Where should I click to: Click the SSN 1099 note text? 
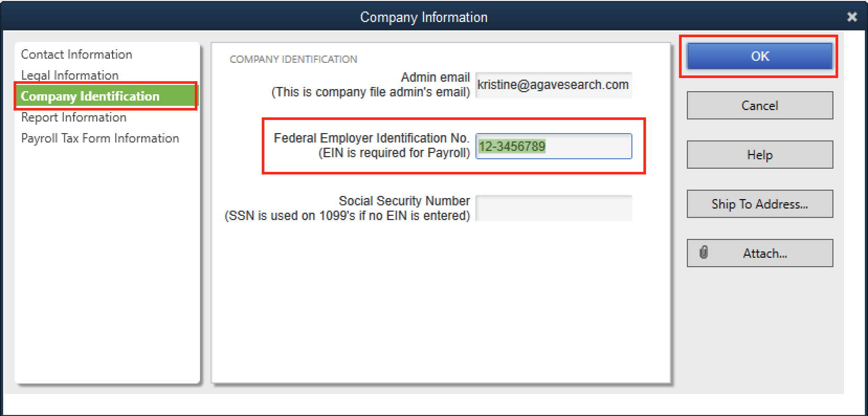click(x=347, y=216)
